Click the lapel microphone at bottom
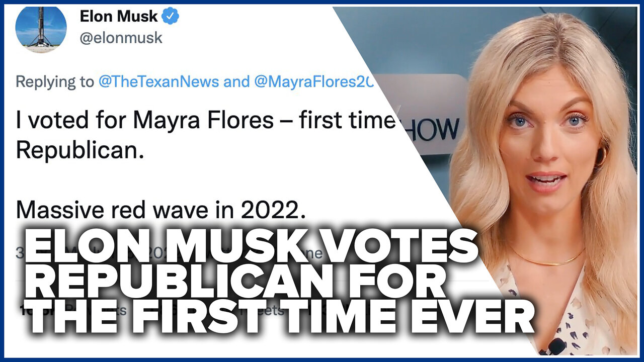Viewport: 644px width, 362px height. (x=556, y=346)
